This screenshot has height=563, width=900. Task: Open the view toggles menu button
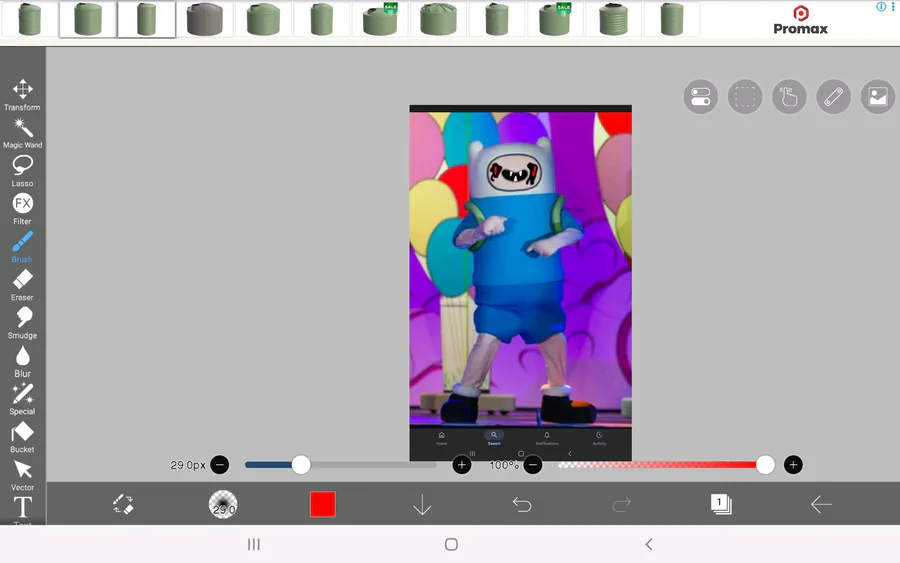tap(701, 96)
